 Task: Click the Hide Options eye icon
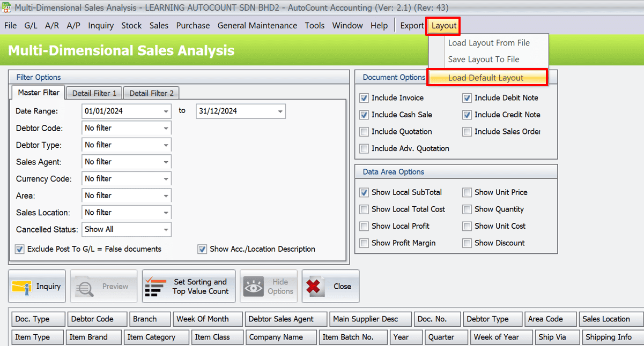click(254, 287)
